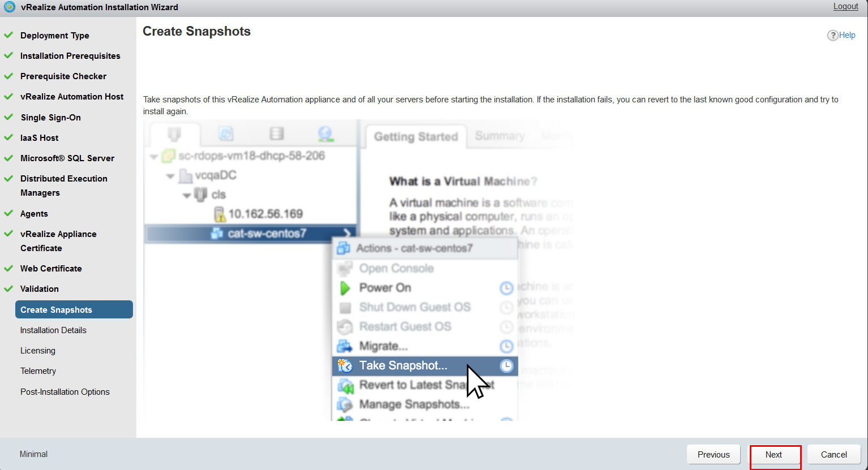The width and height of the screenshot is (868, 470).
Task: Open the Summary tab in illustration
Action: click(500, 136)
